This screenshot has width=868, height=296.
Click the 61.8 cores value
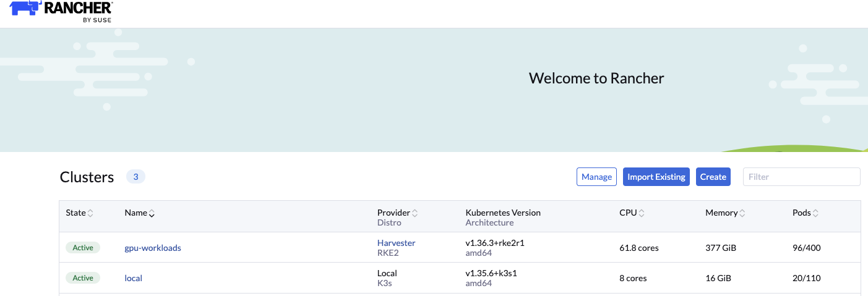[639, 248]
